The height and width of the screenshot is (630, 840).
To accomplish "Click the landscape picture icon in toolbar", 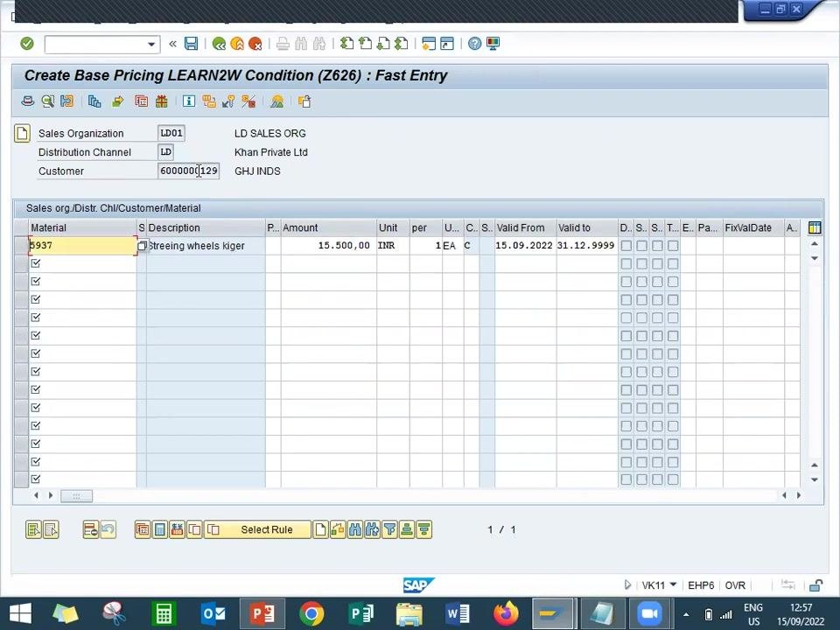I will pyautogui.click(x=277, y=101).
